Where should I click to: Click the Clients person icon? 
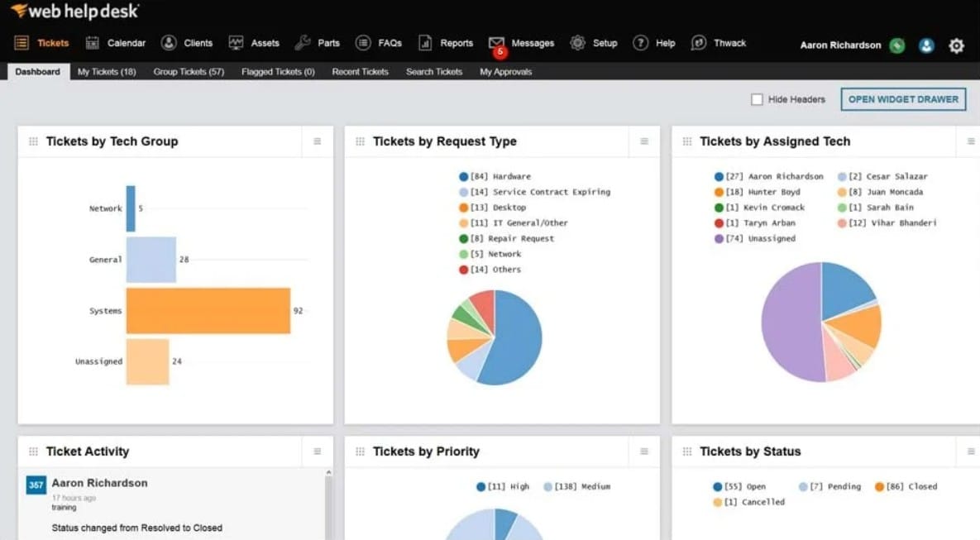pos(169,42)
